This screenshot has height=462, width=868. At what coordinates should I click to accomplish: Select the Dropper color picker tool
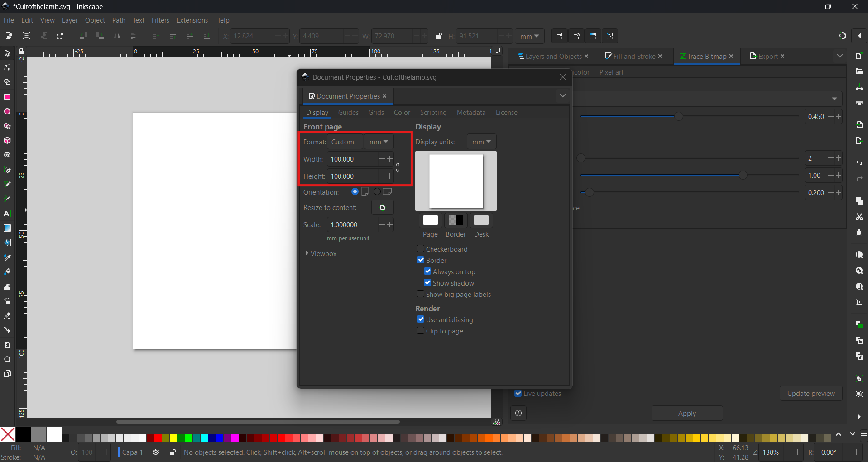(7, 257)
